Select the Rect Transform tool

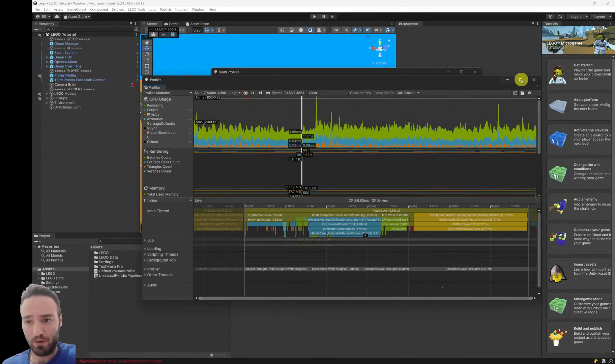(x=147, y=66)
